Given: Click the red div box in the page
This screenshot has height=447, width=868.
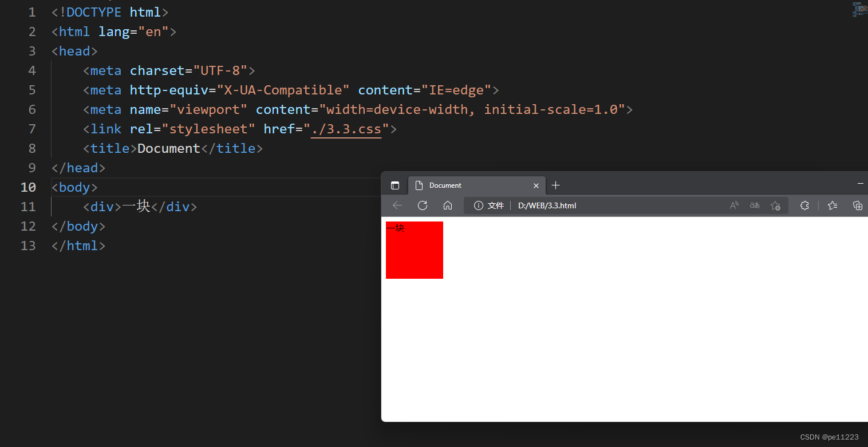Looking at the screenshot, I should pos(415,250).
